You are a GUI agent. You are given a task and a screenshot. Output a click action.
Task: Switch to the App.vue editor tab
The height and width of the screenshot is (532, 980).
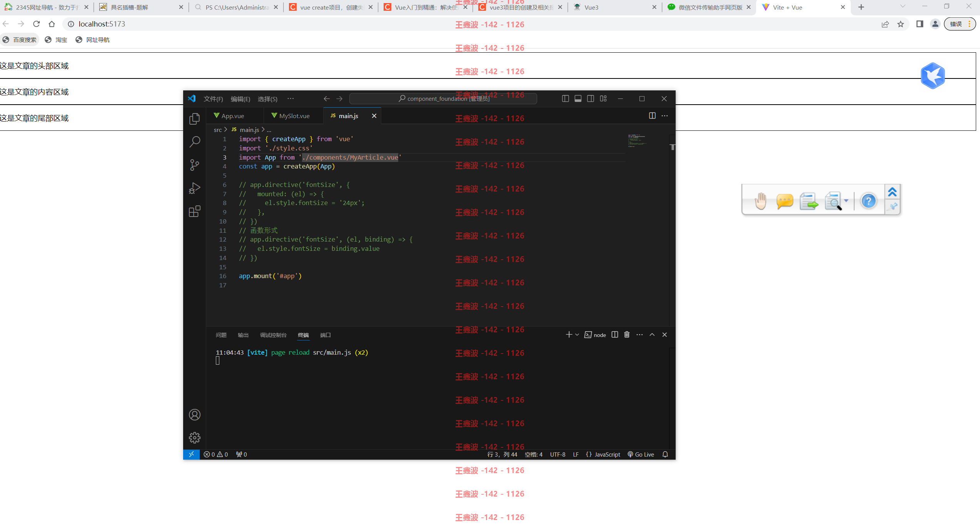click(232, 116)
